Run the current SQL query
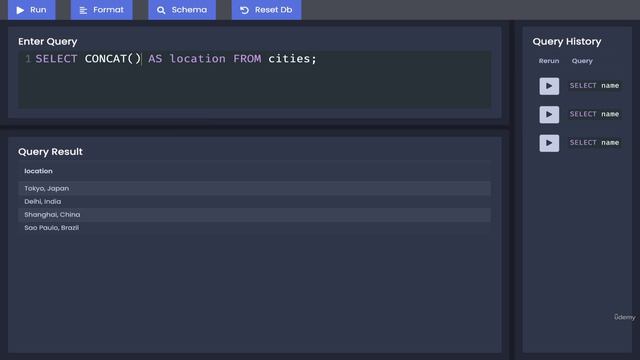Screen dimensions: 640x360 [32, 9]
